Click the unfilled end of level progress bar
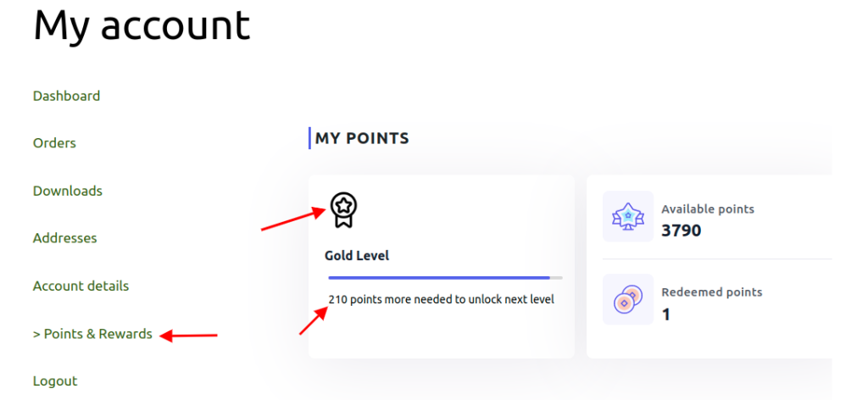This screenshot has width=868, height=400. point(556,278)
